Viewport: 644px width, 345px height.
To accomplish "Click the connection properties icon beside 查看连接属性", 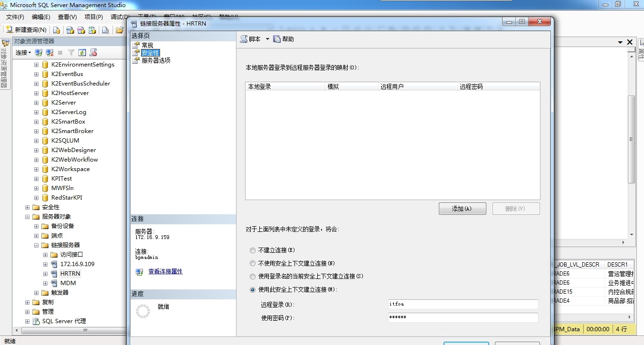I will (x=139, y=272).
